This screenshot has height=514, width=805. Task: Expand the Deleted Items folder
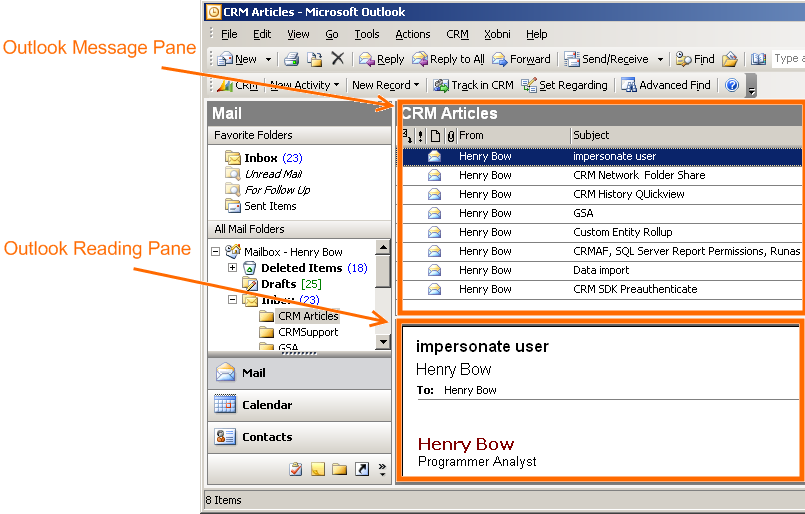233,268
